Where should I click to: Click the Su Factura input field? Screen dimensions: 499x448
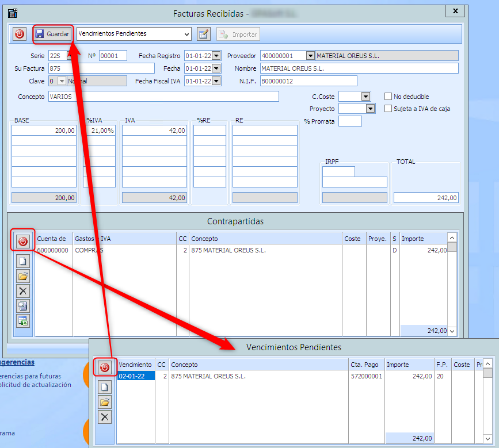[x=101, y=68]
